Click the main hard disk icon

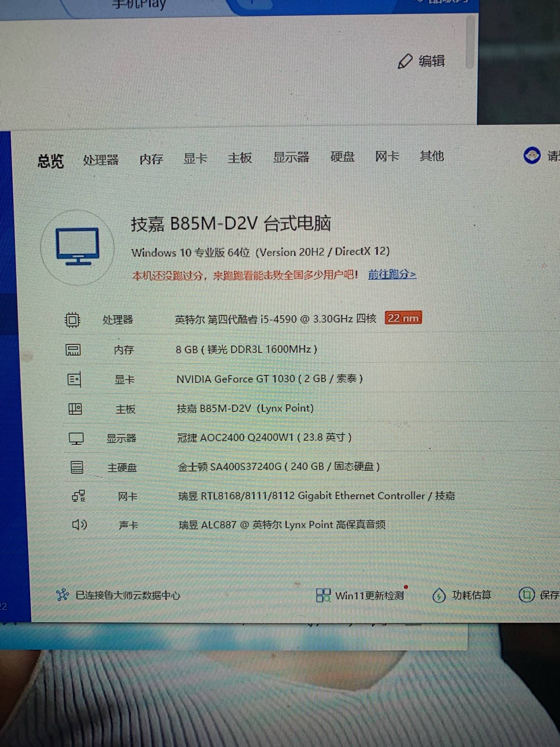[x=77, y=467]
